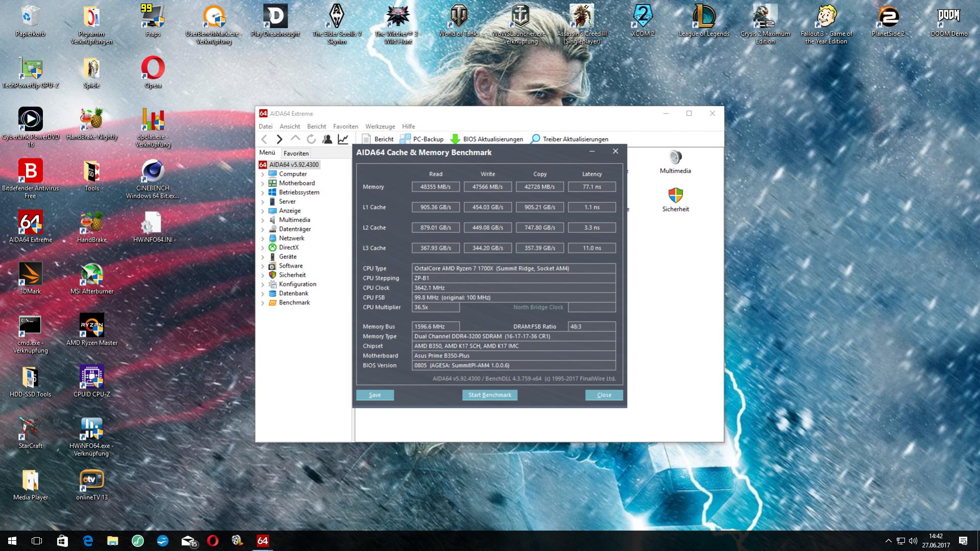980x551 pixels.
Task: Click the L3 Cache Copy value 357.39 GB/s
Action: 540,248
